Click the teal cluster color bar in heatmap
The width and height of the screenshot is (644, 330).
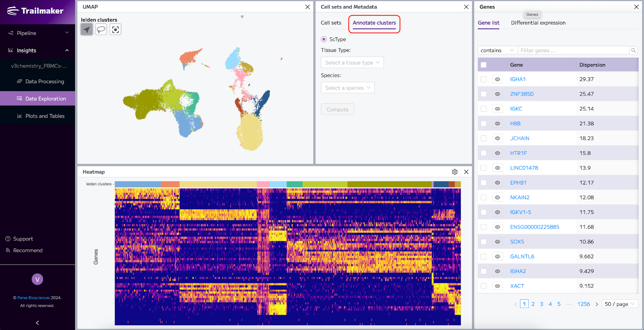tap(295, 184)
